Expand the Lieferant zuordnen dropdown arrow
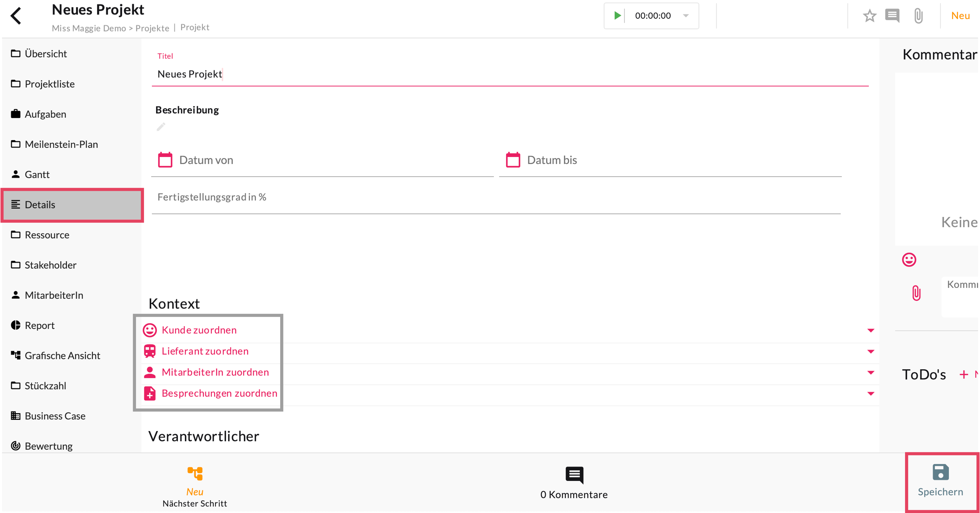Screen dimensions: 980x513 870,351
